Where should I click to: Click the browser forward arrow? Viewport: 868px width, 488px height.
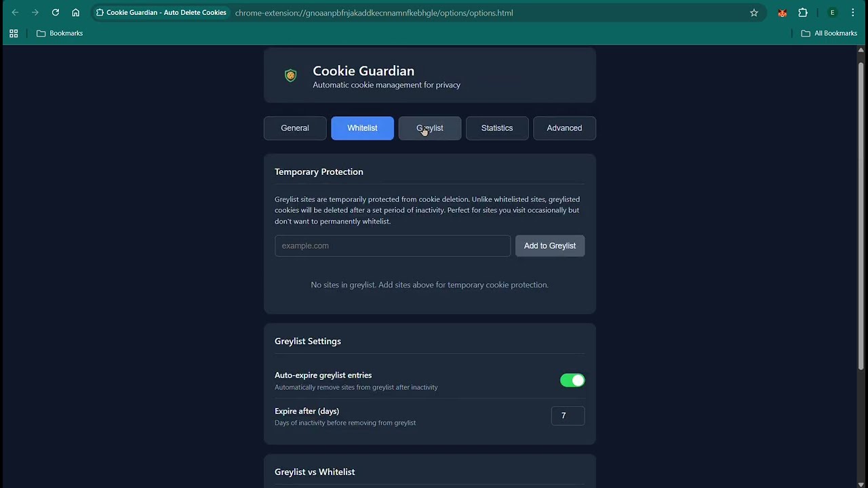pyautogui.click(x=35, y=13)
